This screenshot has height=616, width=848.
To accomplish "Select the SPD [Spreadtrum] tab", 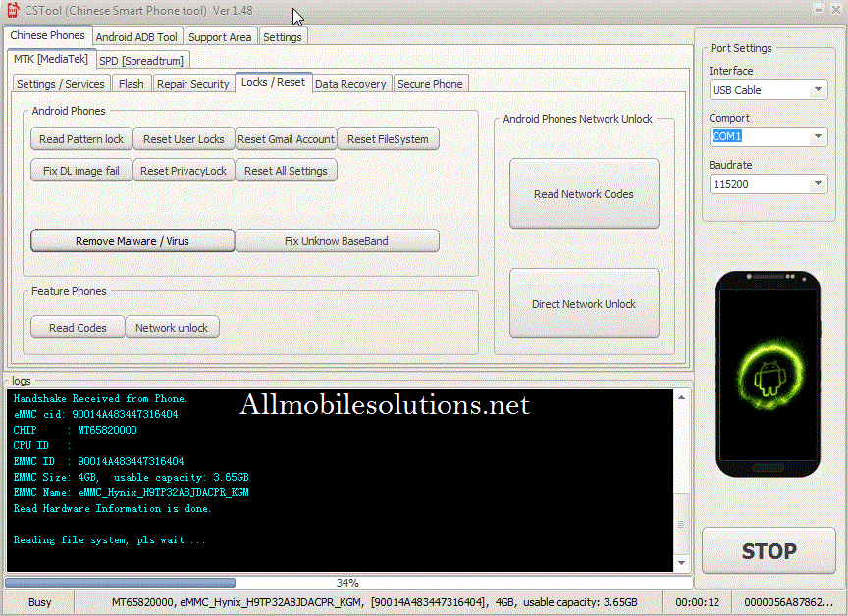I will [141, 61].
